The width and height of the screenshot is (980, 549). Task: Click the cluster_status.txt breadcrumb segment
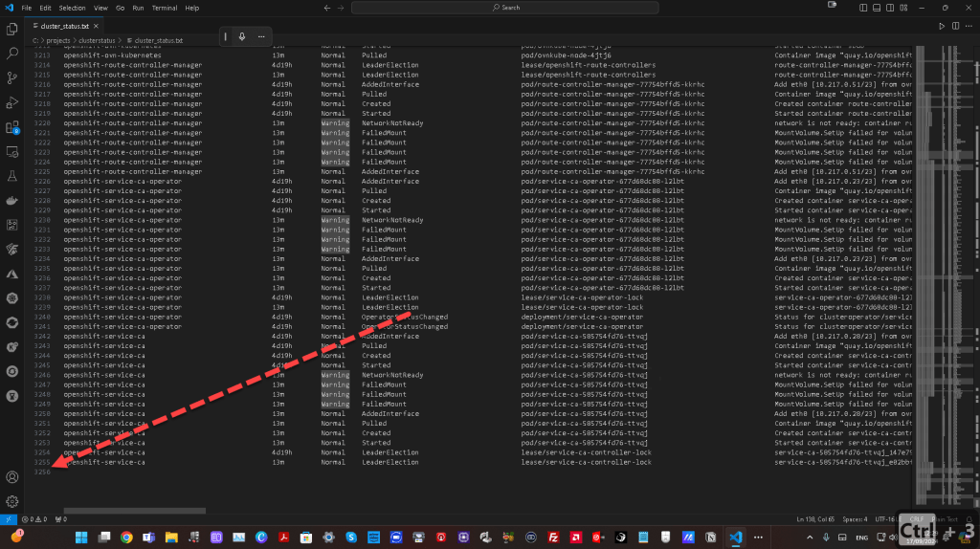[x=158, y=40]
